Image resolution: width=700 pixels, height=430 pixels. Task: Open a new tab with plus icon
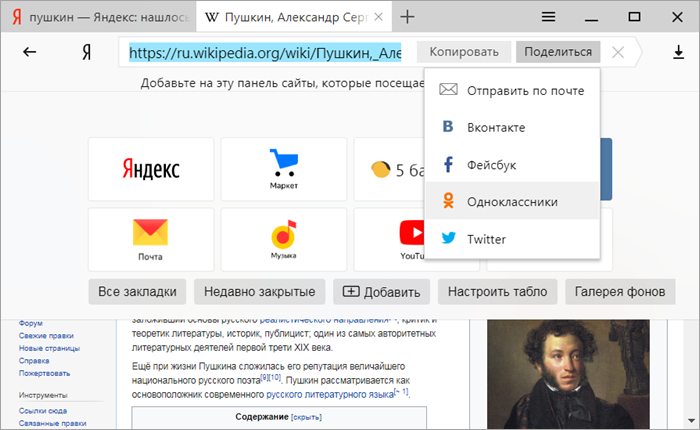tap(407, 17)
